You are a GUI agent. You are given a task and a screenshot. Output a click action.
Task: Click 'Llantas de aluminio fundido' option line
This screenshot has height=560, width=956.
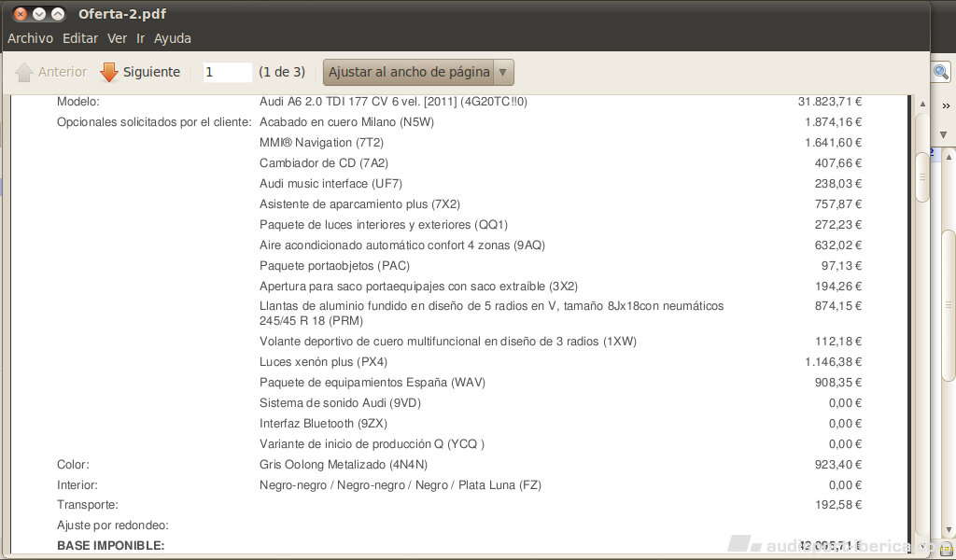[491, 314]
